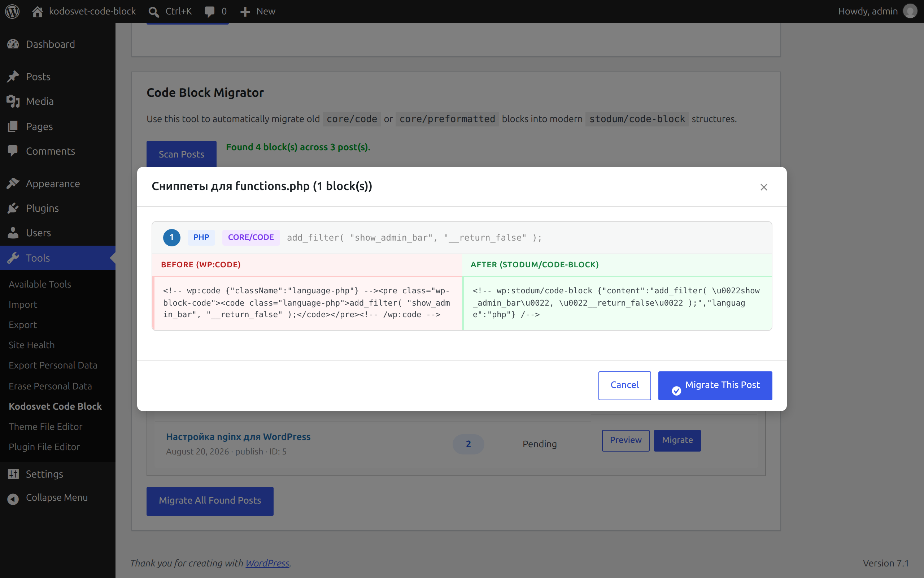Click the Settings sliders icon
The height and width of the screenshot is (578, 924).
13,474
